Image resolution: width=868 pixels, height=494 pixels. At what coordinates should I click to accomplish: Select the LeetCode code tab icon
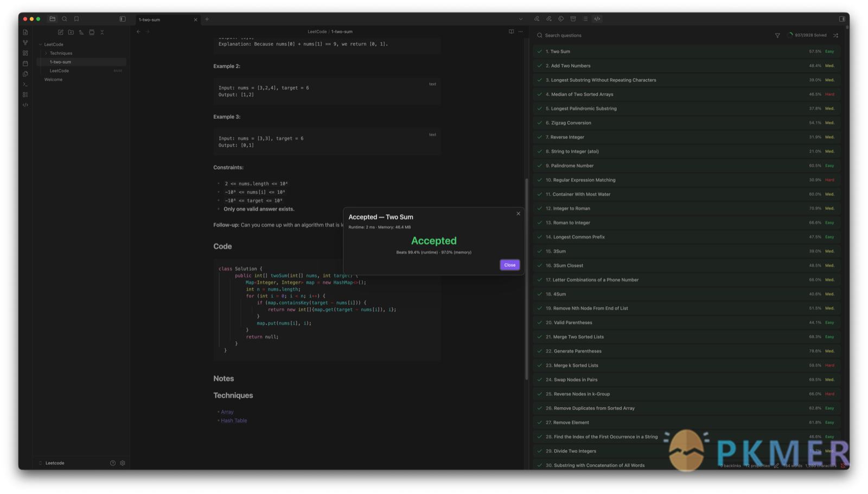click(597, 19)
